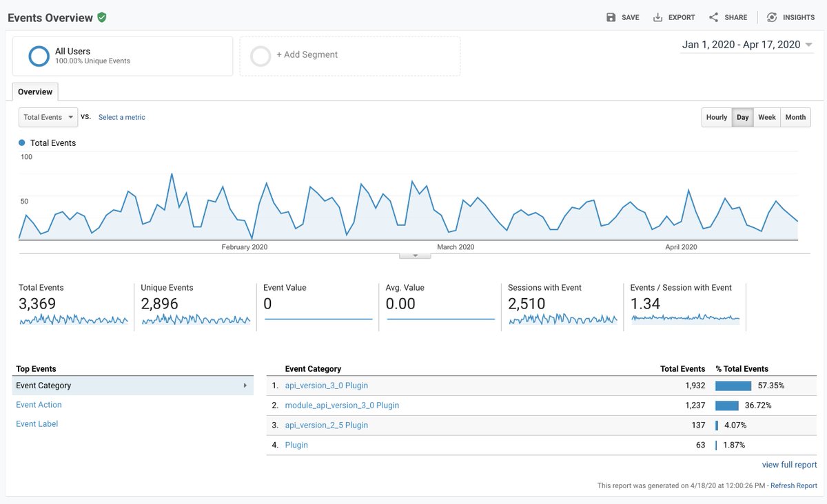Click the Top Events heading
This screenshot has width=827, height=504.
click(36, 369)
